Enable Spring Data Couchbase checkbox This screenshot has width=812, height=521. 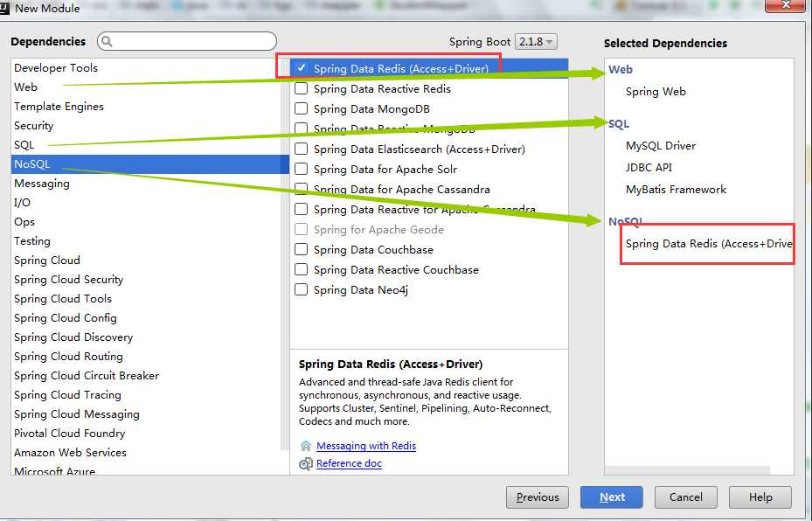[x=302, y=250]
